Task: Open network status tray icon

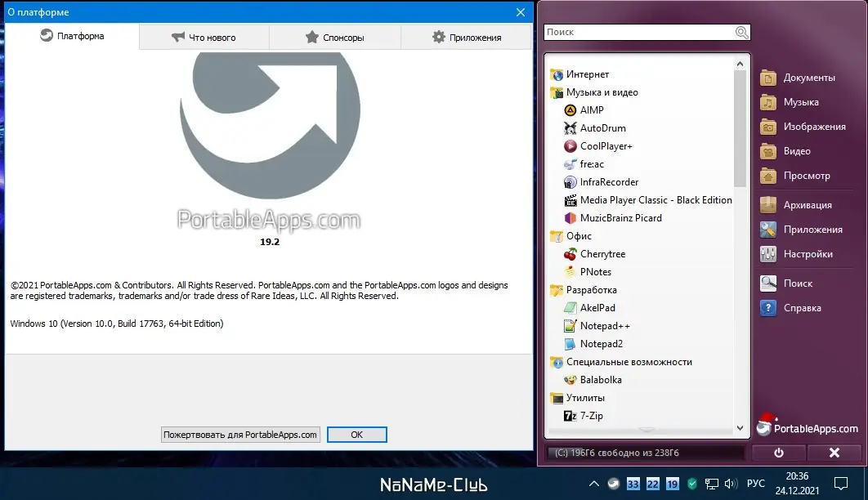Action: point(711,484)
